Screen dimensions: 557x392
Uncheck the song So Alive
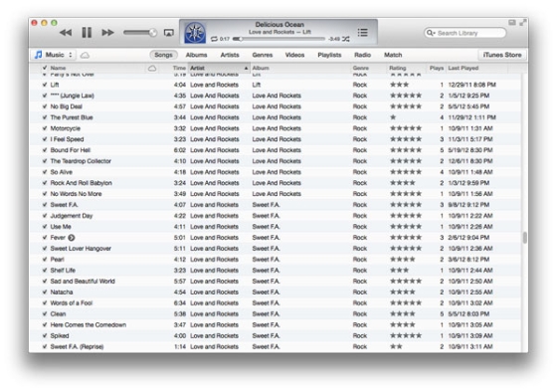tap(45, 172)
